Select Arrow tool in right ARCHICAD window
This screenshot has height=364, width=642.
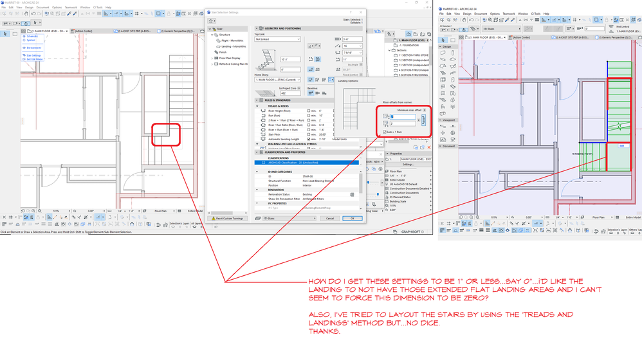click(443, 40)
